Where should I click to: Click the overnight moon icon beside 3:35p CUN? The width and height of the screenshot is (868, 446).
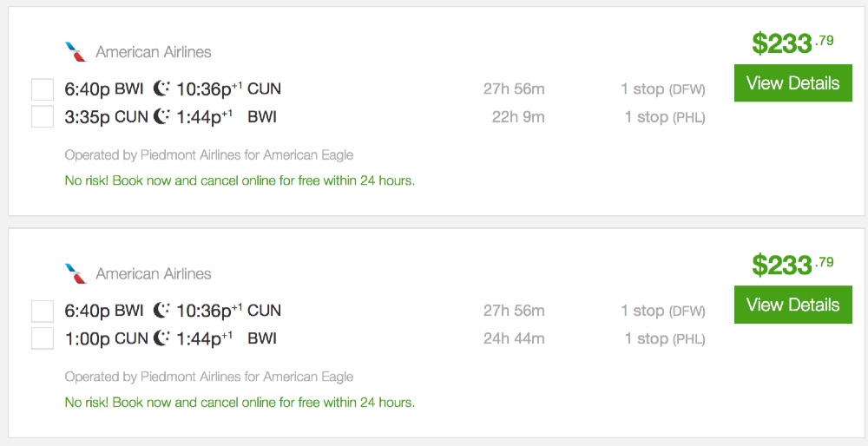click(x=161, y=116)
